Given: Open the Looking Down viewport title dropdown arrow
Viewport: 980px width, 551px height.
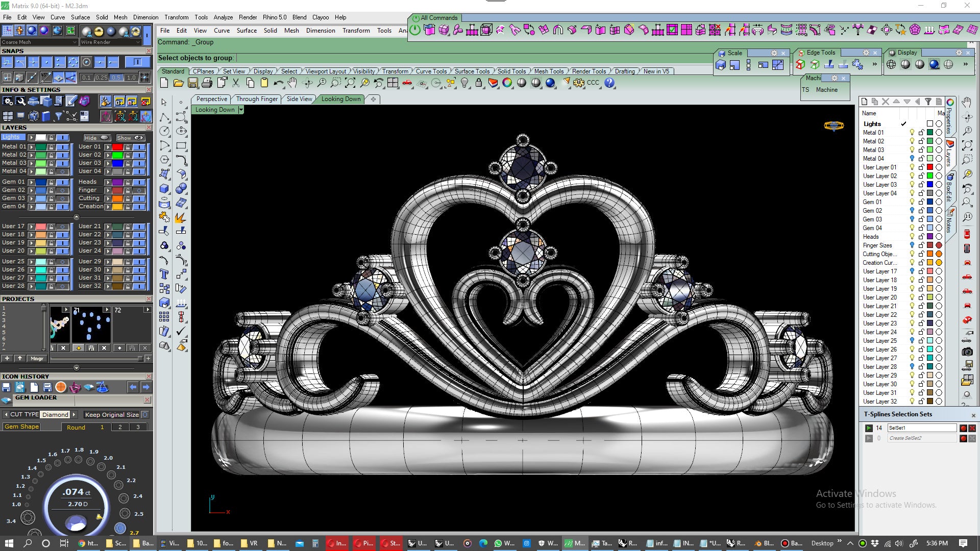Looking at the screenshot, I should click(241, 110).
